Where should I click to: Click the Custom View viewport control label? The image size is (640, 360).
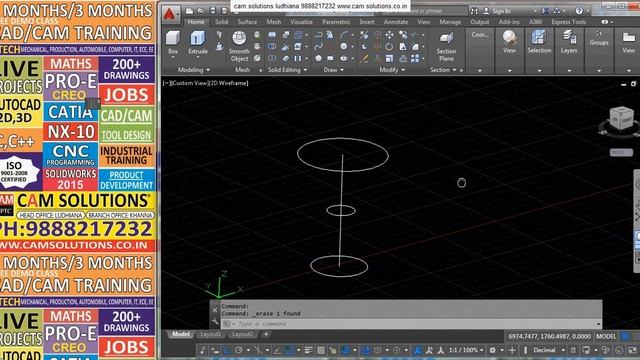coord(192,83)
